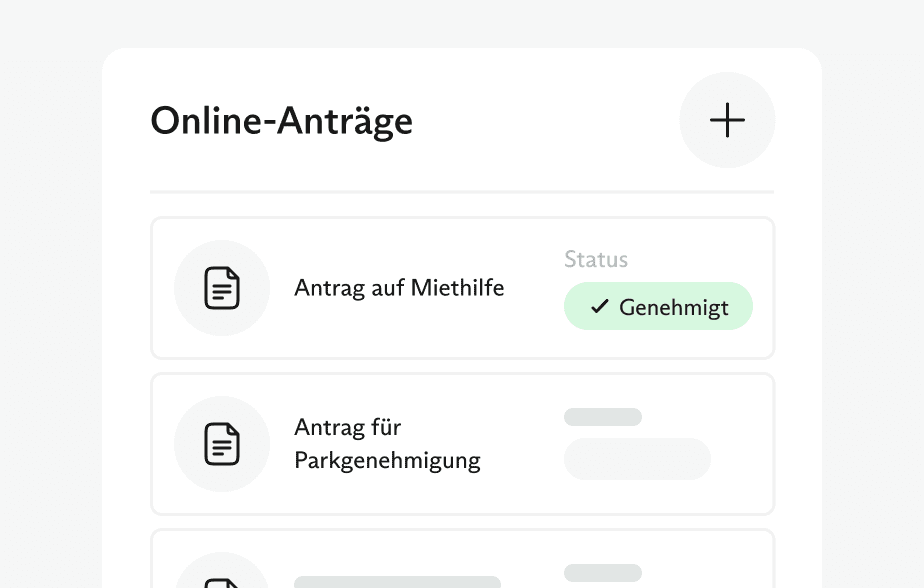Viewport: 924px width, 588px height.
Task: Click small grey status label placeholder in Parkgenehmigung row
Action: [602, 417]
